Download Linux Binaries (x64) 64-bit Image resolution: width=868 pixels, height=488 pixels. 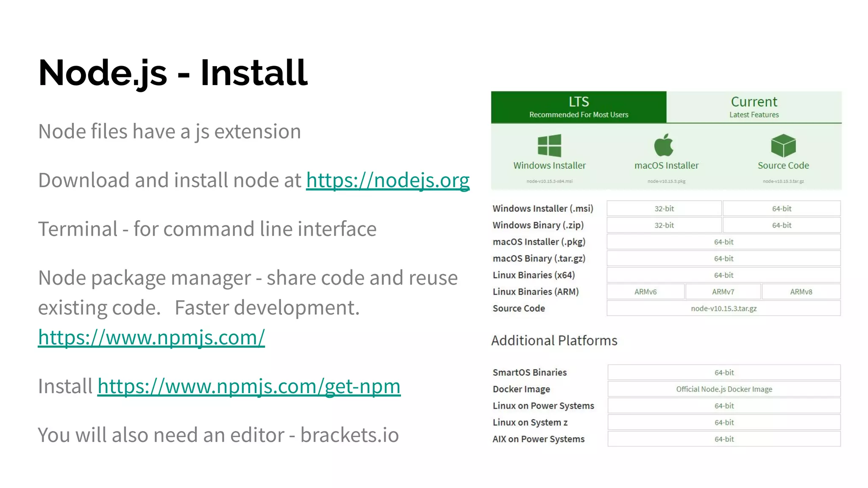click(x=723, y=275)
